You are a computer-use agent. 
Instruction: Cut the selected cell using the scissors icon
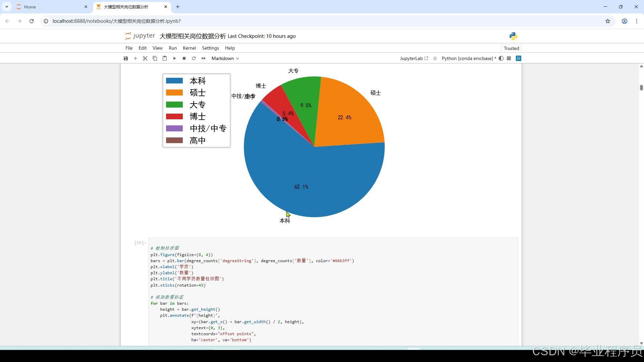(x=145, y=58)
